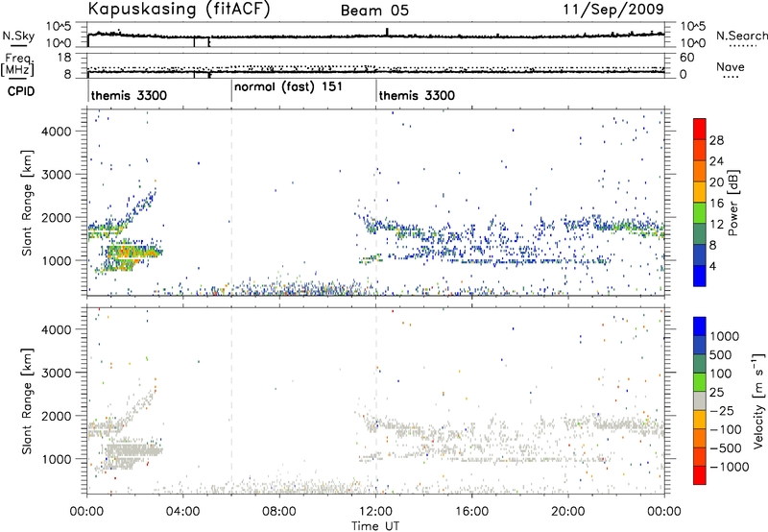Screen dimensions: 768x532
Task: Click the Kapuskasing (fitACF) plot title
Action: pos(179,10)
